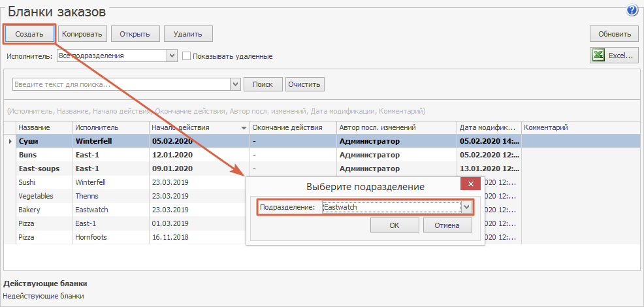644x307 pixels.
Task: Focus the search text input field
Action: 121,84
